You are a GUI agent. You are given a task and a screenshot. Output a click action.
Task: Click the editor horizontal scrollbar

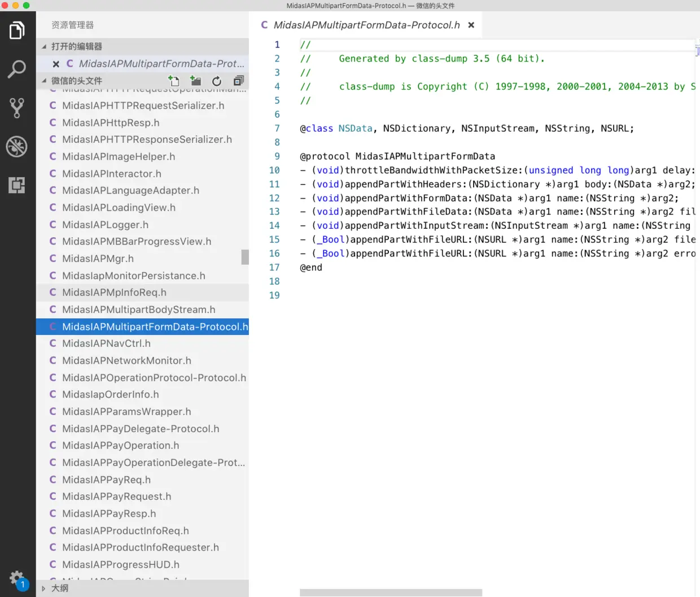(x=391, y=592)
